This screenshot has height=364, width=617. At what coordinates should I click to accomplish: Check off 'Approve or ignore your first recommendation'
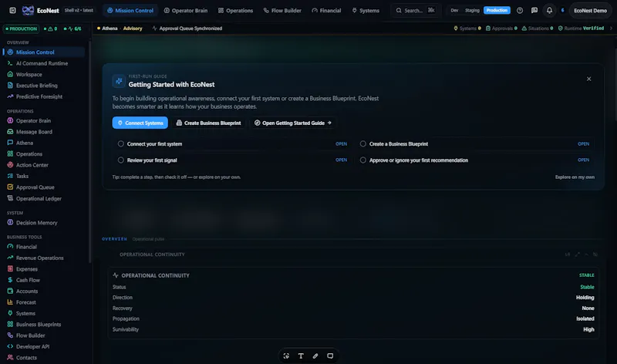click(362, 160)
